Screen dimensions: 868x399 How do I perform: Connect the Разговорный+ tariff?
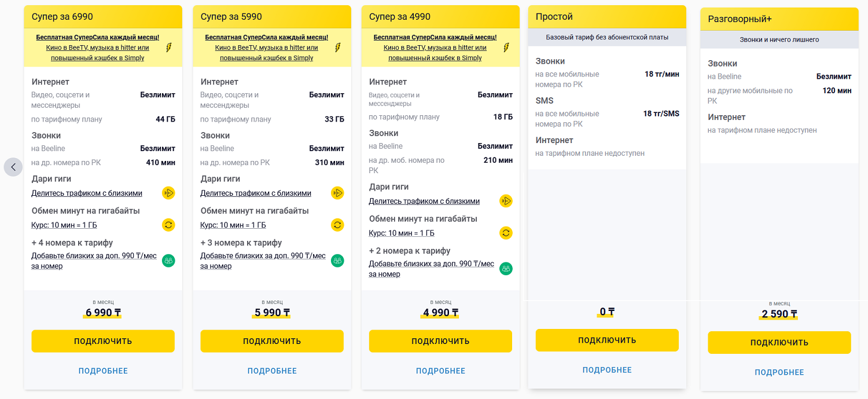coord(779,342)
